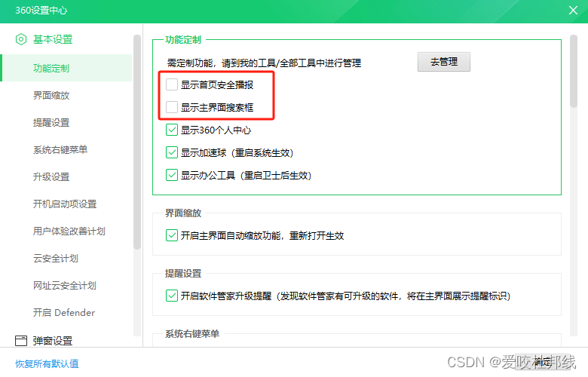This screenshot has height=377, width=588.
Task: Click the 需定制功能 instruction text
Action: [264, 63]
